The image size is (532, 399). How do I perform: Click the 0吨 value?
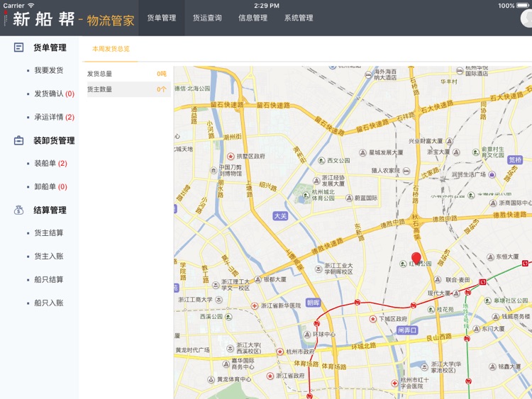pyautogui.click(x=162, y=74)
